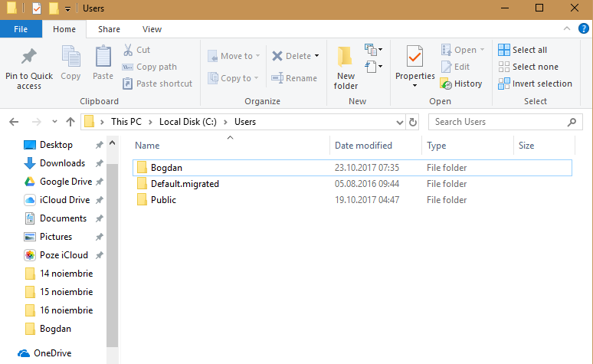Screen dimensions: 593x364
Task: Click New folder icon in title bar
Action: coord(54,8)
